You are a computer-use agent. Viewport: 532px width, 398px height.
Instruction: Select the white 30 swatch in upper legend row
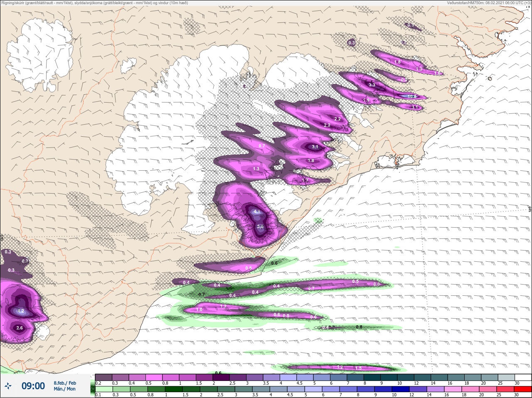point(523,377)
